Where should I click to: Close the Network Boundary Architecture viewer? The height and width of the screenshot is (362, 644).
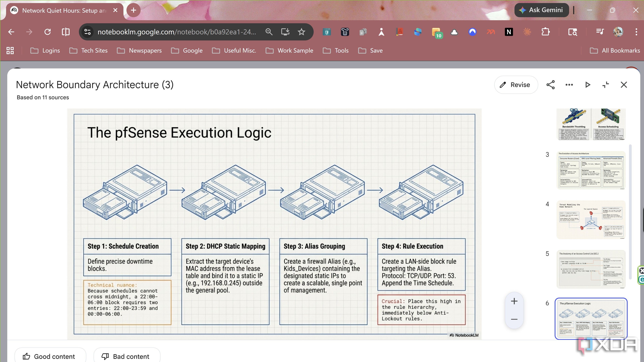coord(624,85)
